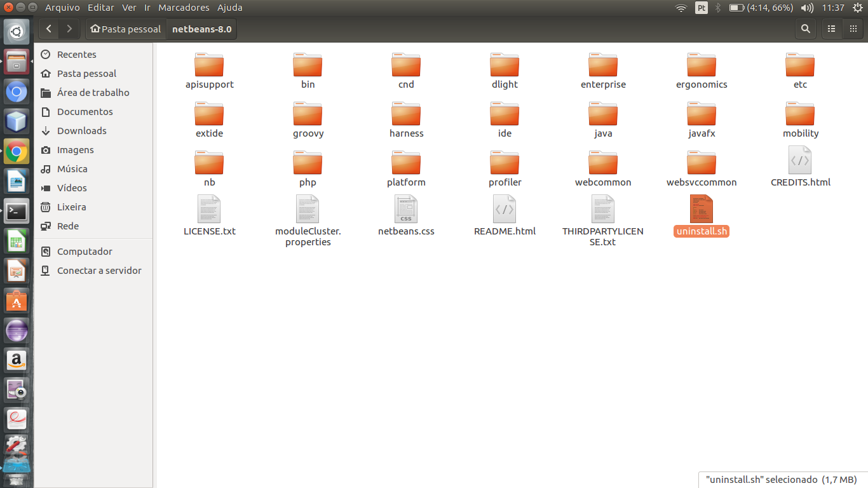Click Conectar a servidor
The height and width of the screenshot is (488, 868).
[x=93, y=271]
